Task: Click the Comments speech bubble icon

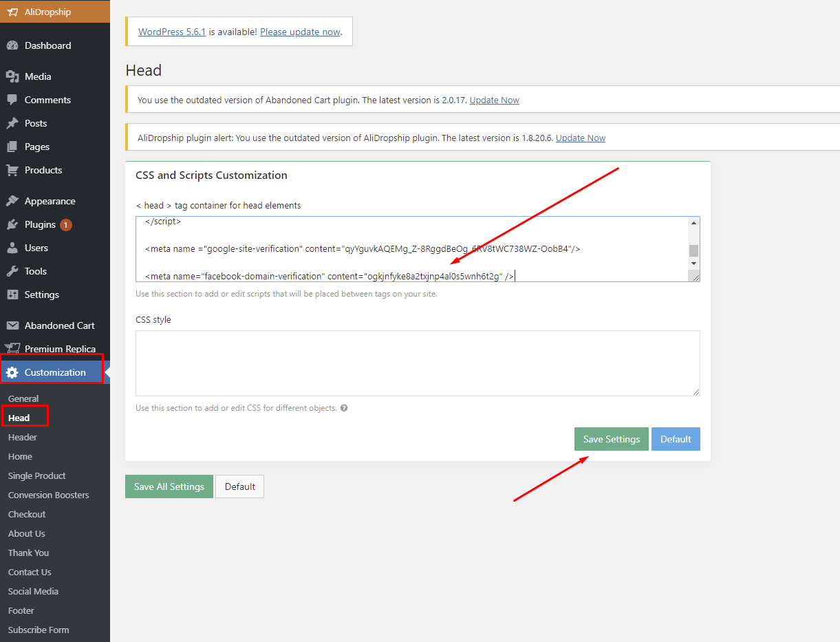Action: click(x=12, y=100)
